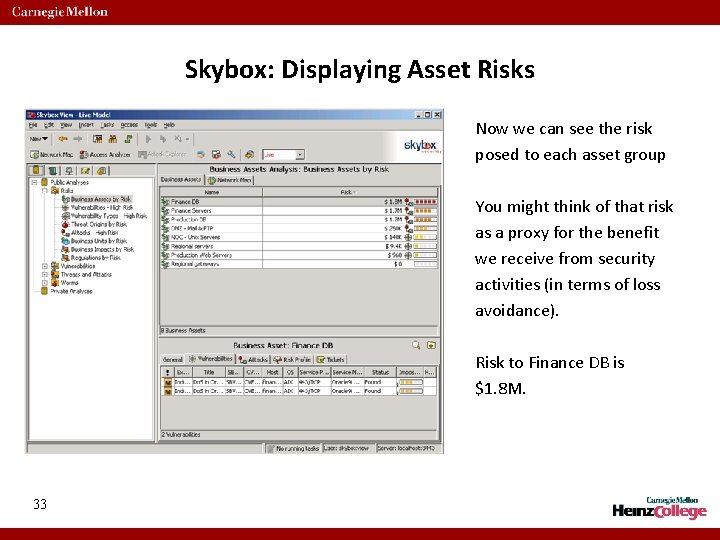Select Private Analyses tree item

(67, 291)
